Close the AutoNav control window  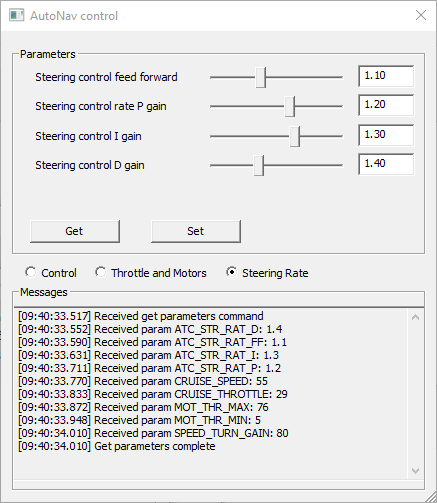point(421,15)
